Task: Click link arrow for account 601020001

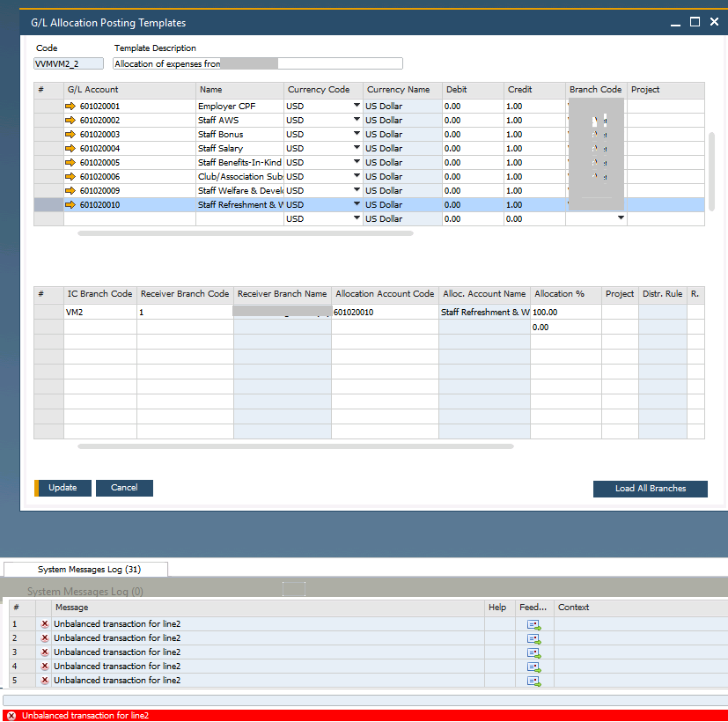Action: tap(71, 107)
